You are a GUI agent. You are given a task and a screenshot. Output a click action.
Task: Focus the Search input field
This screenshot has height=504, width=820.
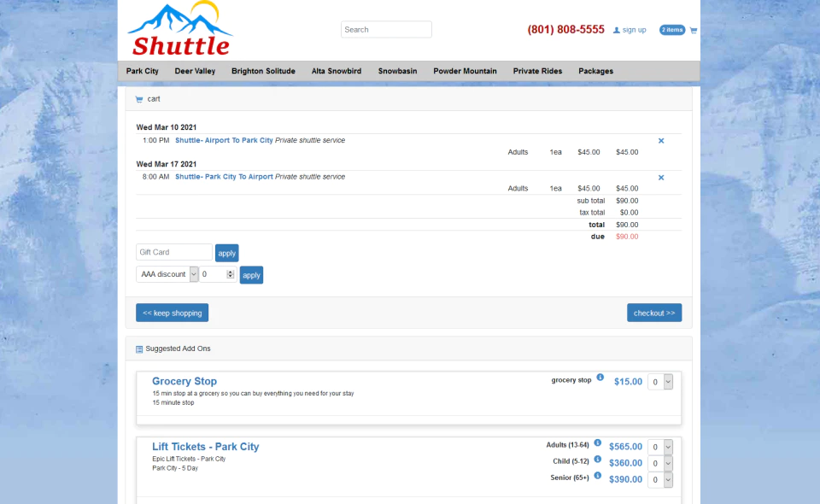click(386, 29)
